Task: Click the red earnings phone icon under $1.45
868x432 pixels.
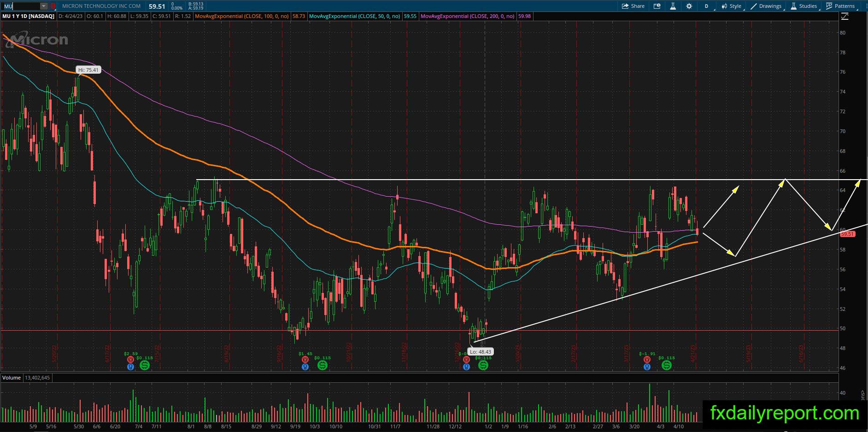Action: click(x=305, y=360)
